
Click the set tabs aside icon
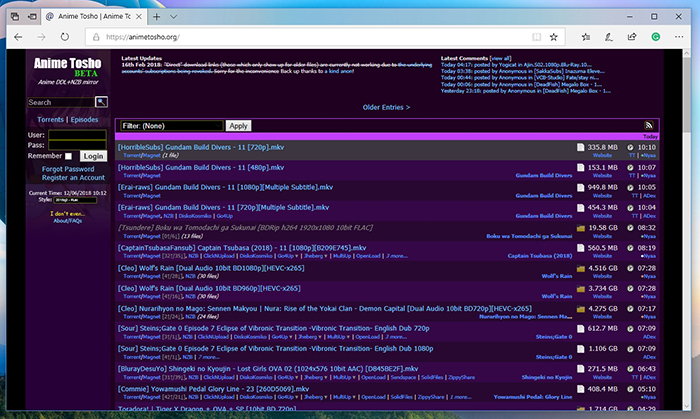tap(32, 17)
